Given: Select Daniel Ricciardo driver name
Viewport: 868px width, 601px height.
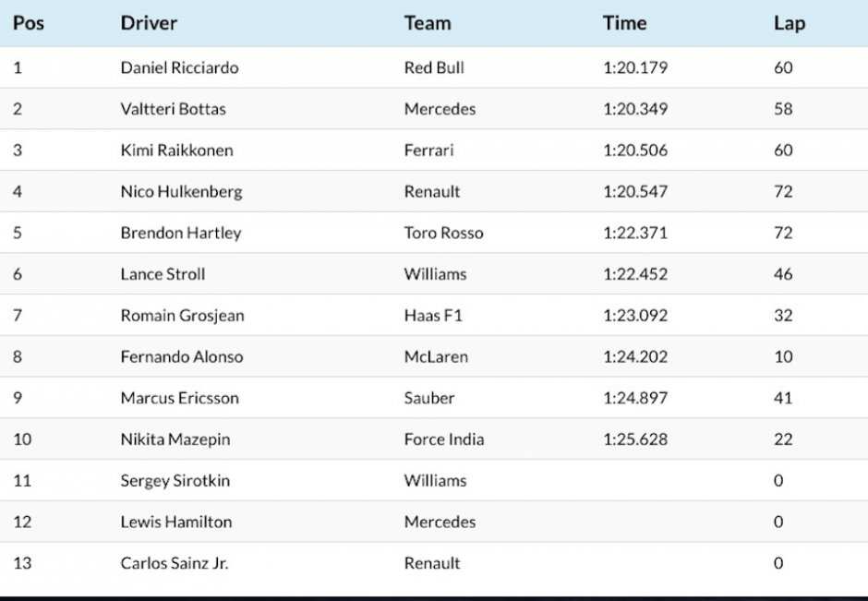Looking at the screenshot, I should (179, 67).
